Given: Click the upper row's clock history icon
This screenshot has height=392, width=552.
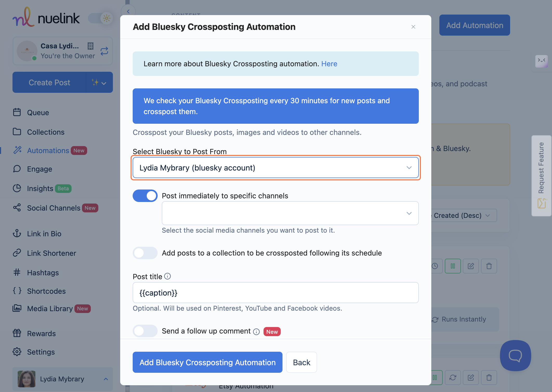Looking at the screenshot, I should tap(435, 266).
